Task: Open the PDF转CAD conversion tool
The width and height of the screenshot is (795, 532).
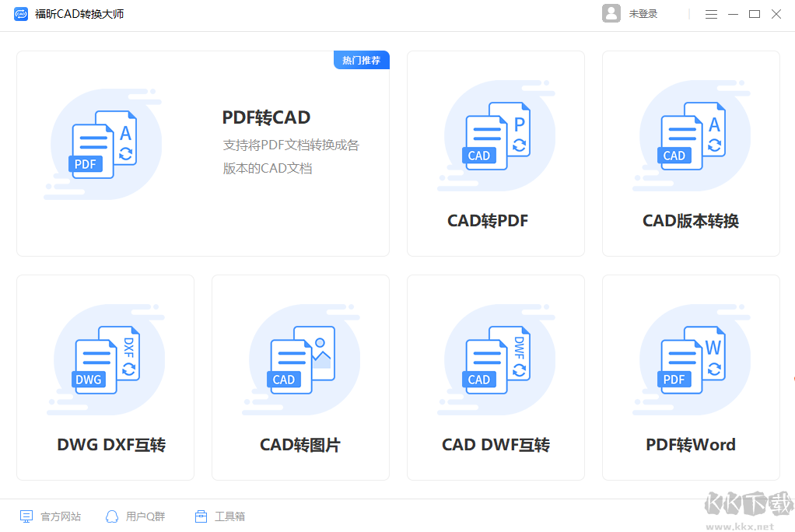Action: (202, 152)
